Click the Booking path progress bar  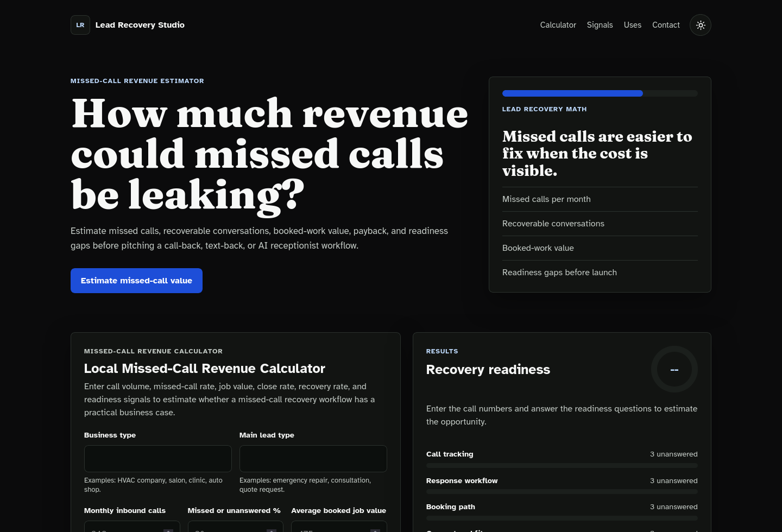(x=562, y=518)
